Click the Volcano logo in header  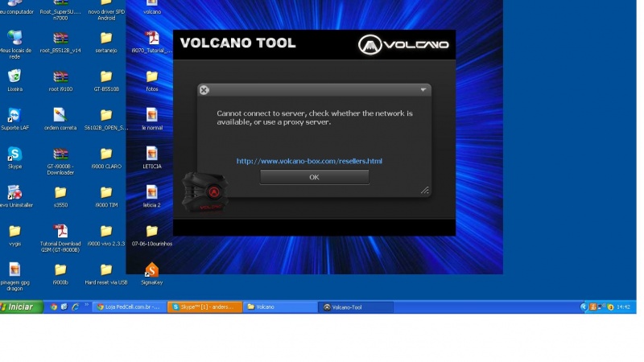(x=403, y=44)
